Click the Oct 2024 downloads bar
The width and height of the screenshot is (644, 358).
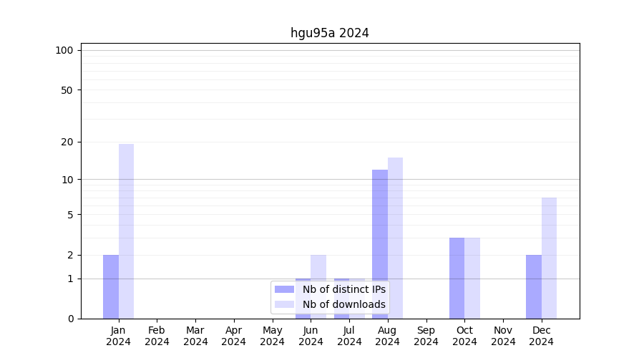(472, 278)
